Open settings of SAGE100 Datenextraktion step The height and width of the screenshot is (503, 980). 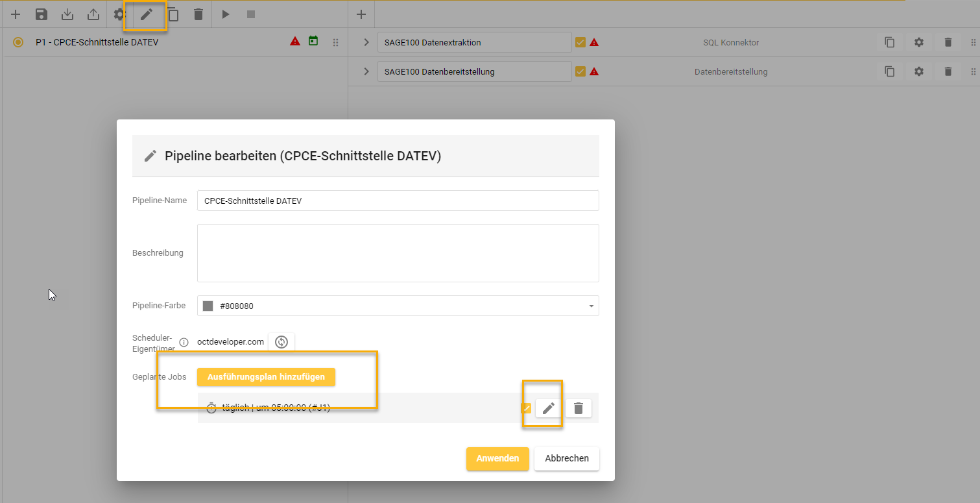(918, 42)
